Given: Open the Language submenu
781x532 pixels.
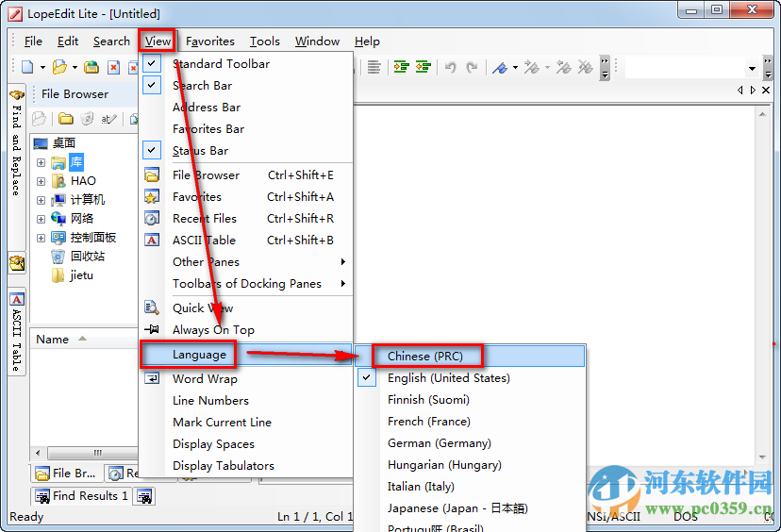Looking at the screenshot, I should pos(247,355).
